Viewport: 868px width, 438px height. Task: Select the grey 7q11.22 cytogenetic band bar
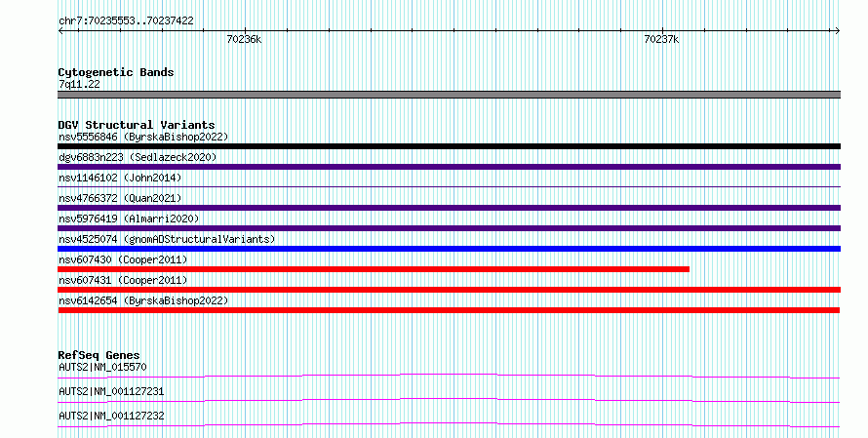(x=449, y=95)
